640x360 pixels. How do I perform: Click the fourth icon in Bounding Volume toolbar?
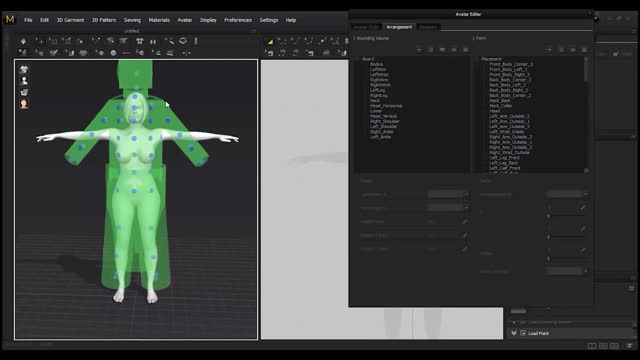pos(454,49)
